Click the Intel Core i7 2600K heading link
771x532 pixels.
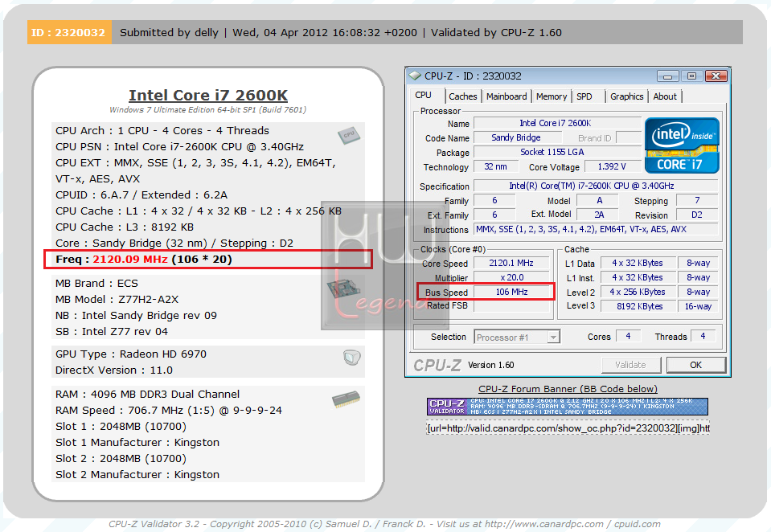208,96
